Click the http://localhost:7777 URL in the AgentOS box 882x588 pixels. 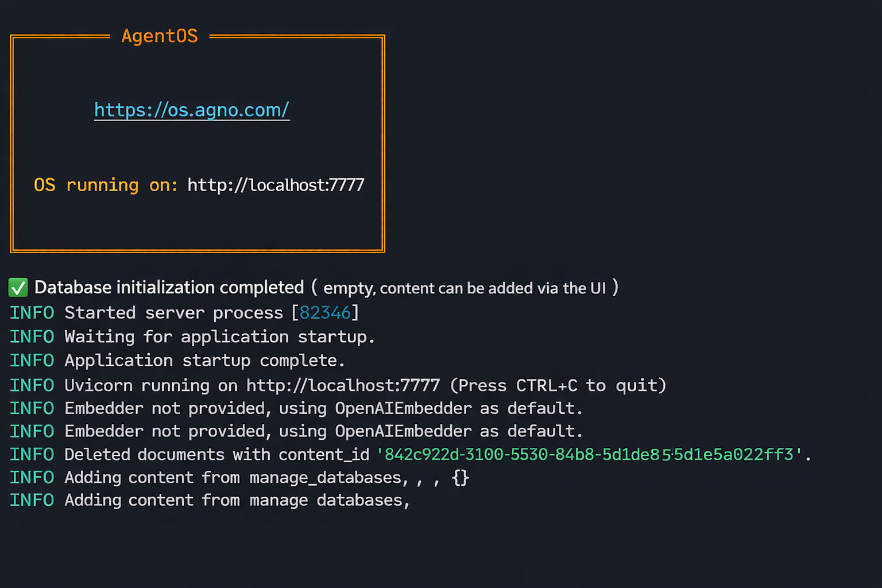[x=276, y=185]
